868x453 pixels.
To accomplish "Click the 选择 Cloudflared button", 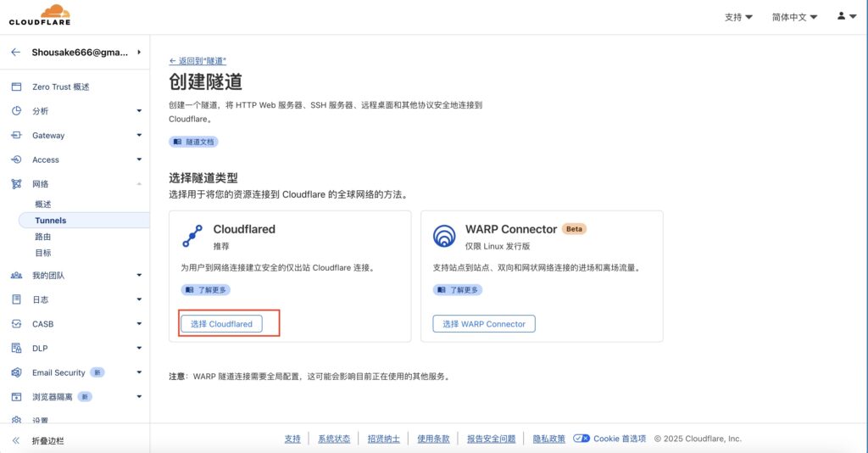I will [x=221, y=324].
